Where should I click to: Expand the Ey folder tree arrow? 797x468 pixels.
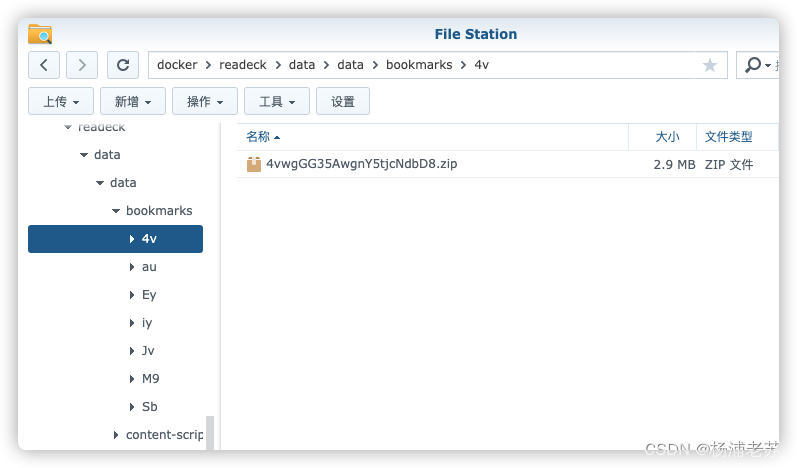[132, 295]
